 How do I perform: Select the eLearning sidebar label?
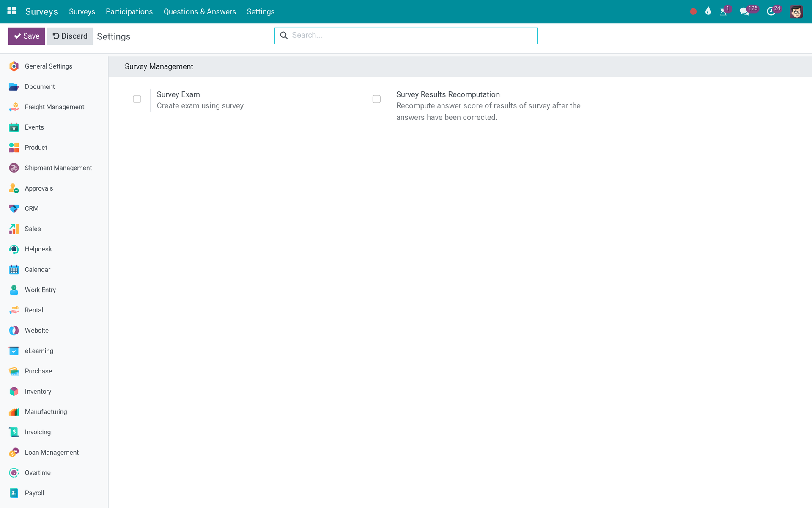click(x=39, y=351)
